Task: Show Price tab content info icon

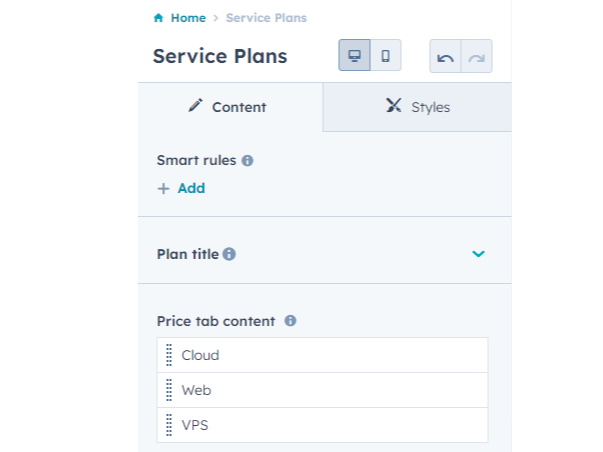Action: point(290,321)
